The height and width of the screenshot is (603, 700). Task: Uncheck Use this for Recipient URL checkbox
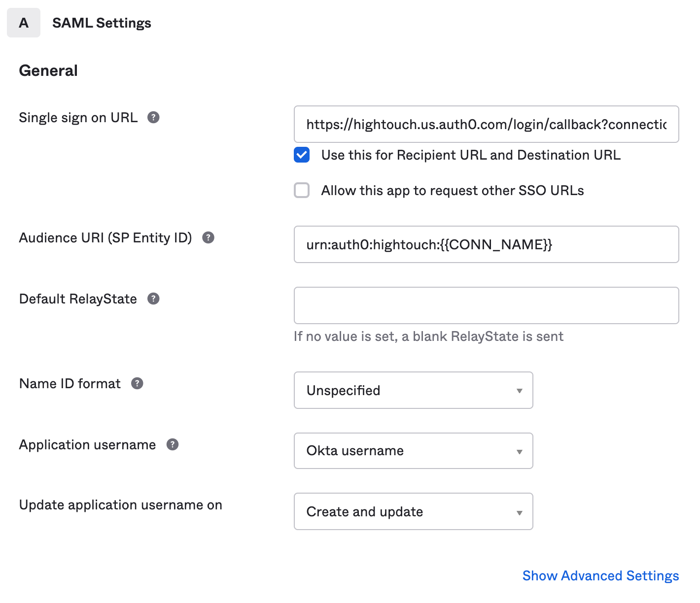click(x=302, y=155)
